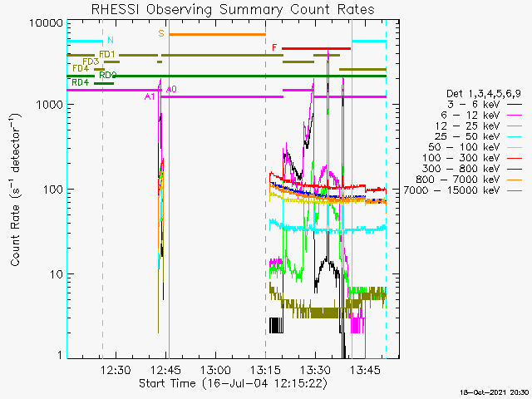Select the '25 - 50 keV' legend label

coord(467,136)
